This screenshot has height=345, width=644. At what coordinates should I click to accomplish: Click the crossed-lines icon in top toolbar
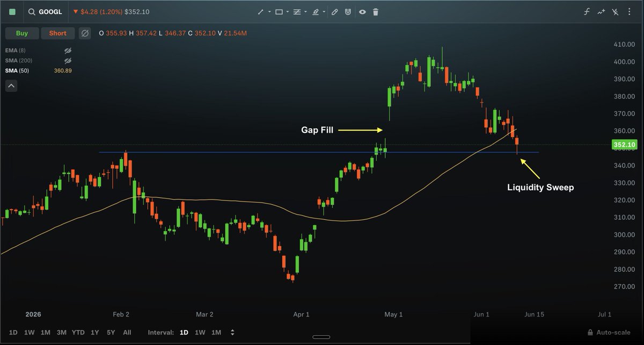[616, 12]
